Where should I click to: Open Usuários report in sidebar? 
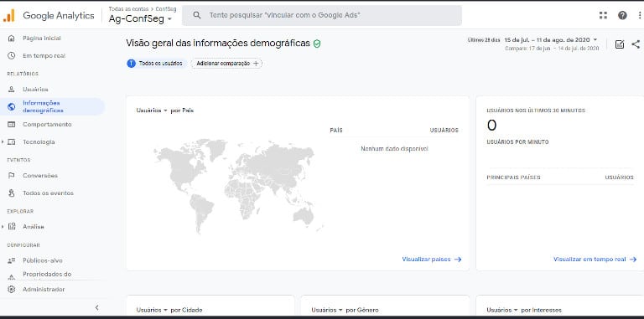35,90
